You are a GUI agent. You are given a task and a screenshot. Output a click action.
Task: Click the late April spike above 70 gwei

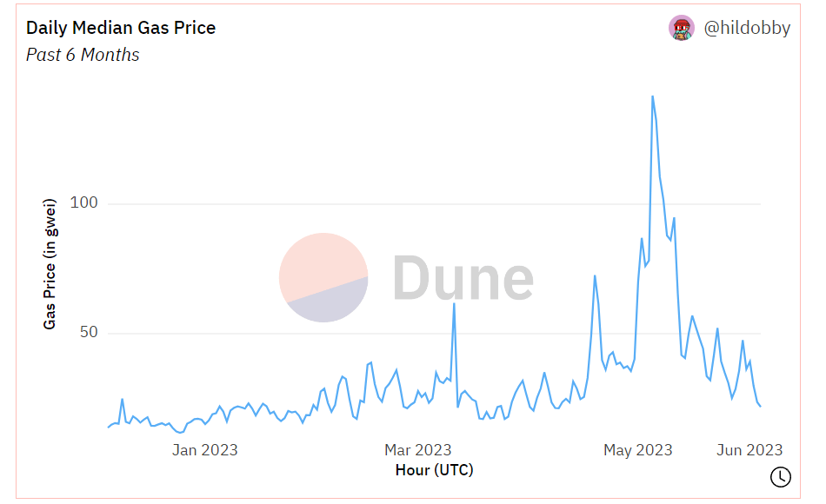point(595,276)
